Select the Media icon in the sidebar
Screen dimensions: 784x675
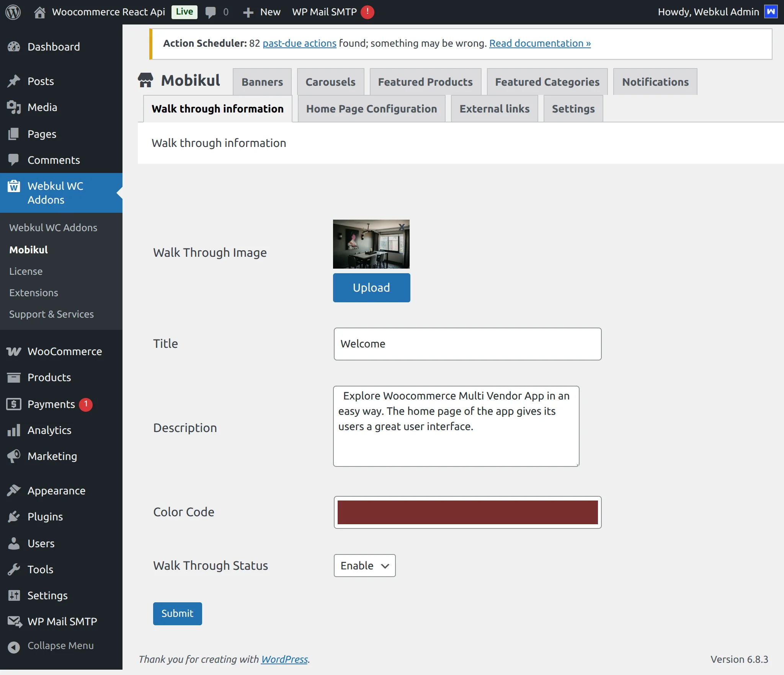(x=14, y=107)
